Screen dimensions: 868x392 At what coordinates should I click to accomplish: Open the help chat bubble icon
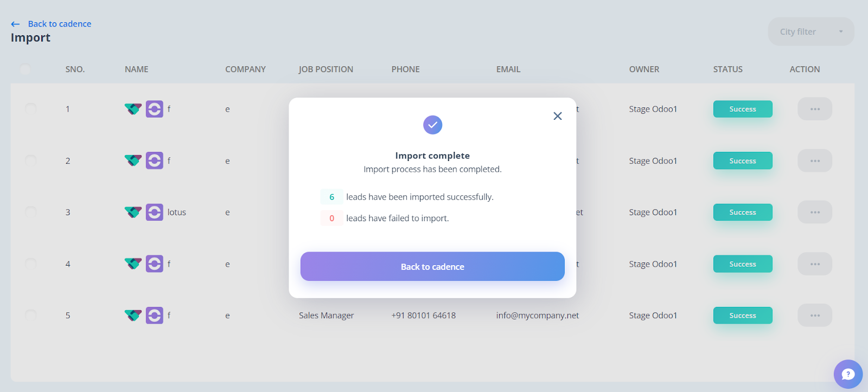pyautogui.click(x=848, y=374)
